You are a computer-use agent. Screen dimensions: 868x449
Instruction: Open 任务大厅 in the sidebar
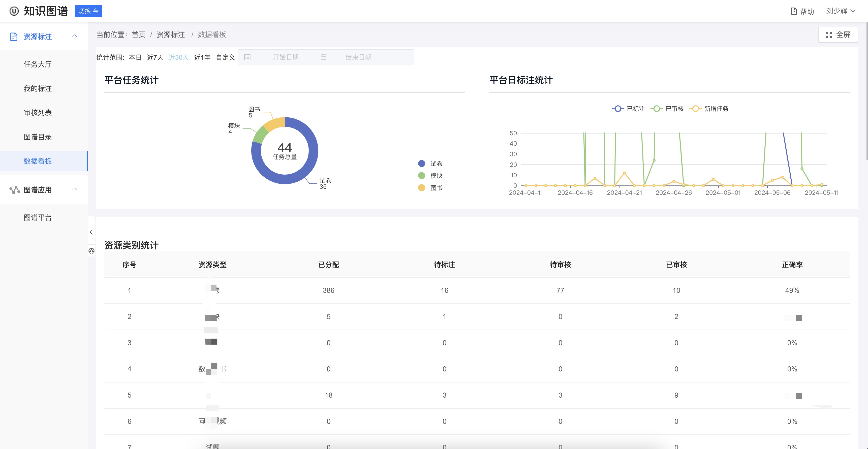pos(38,64)
